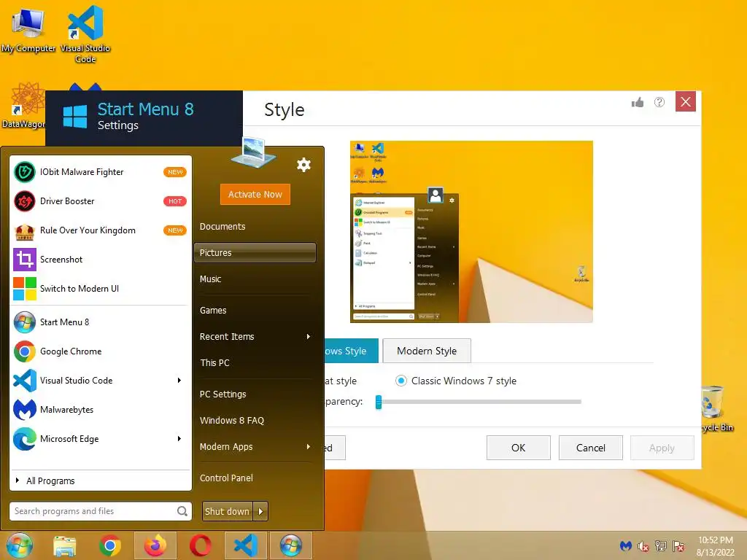747x560 pixels.
Task: Open IObit Malware Fighter from the start menu
Action: (x=100, y=172)
